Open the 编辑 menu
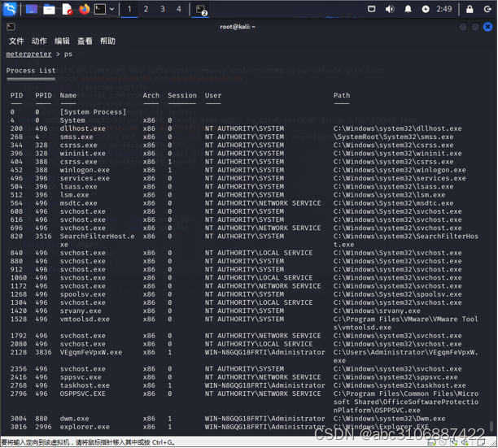Screen dimensions: 498x448 [62, 41]
